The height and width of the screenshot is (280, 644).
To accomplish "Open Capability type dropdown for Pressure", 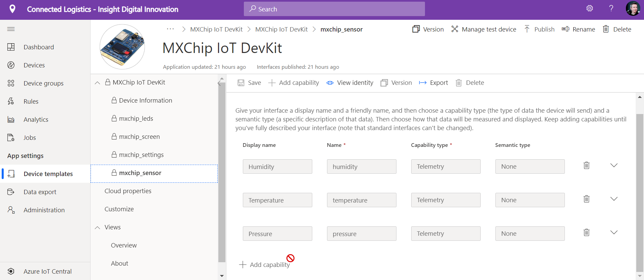I will (446, 234).
